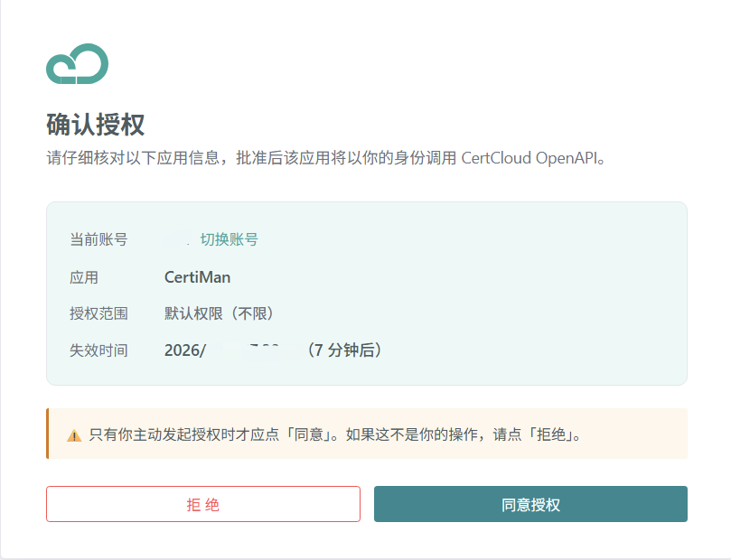Image resolution: width=731 pixels, height=560 pixels.
Task: Click the 切换账号 switch account link
Action: (x=229, y=239)
